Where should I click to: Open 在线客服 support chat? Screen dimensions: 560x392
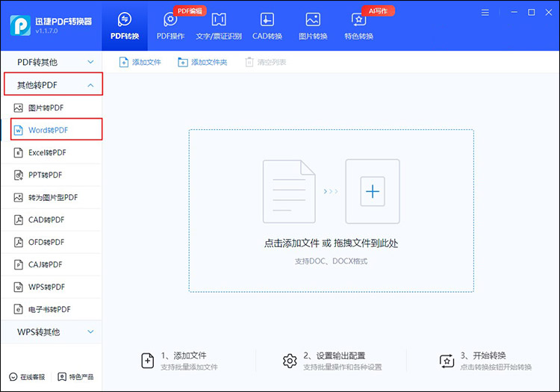(27, 376)
